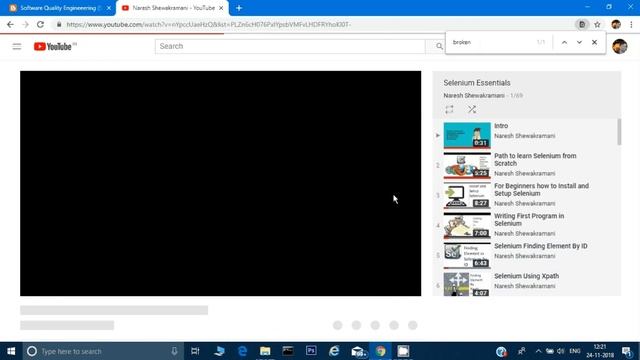640x360 pixels.
Task: Open Microsoft Edge from the taskbar
Action: (242, 351)
